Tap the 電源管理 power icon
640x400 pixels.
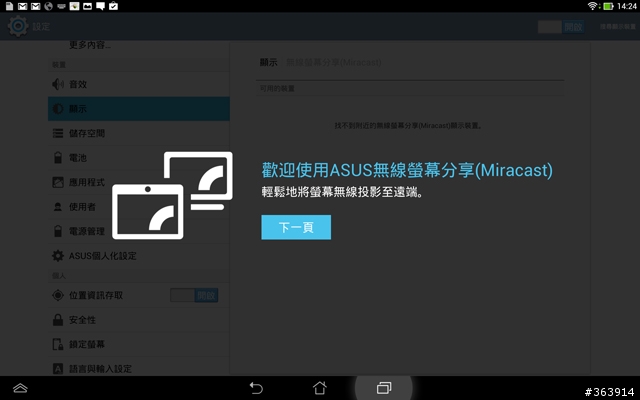pyautogui.click(x=58, y=231)
